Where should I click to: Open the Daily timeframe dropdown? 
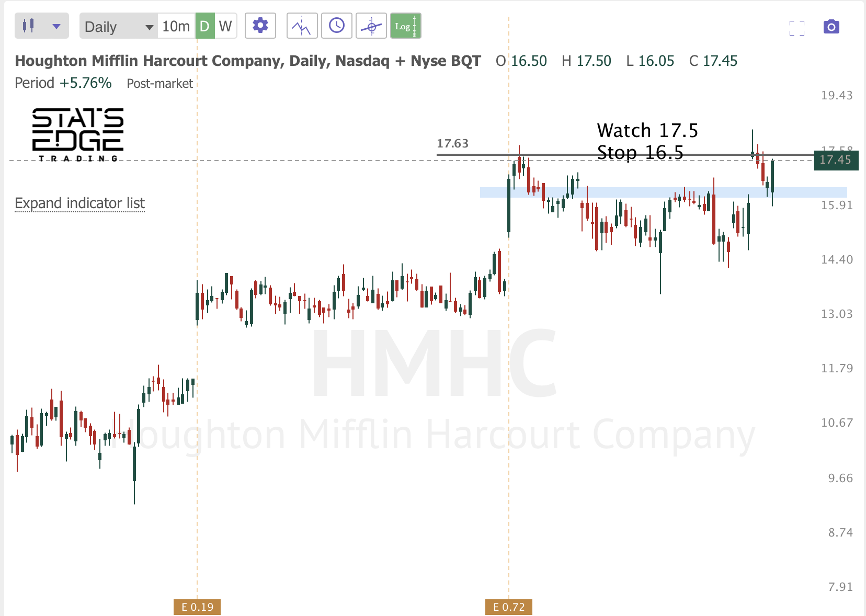point(118,27)
